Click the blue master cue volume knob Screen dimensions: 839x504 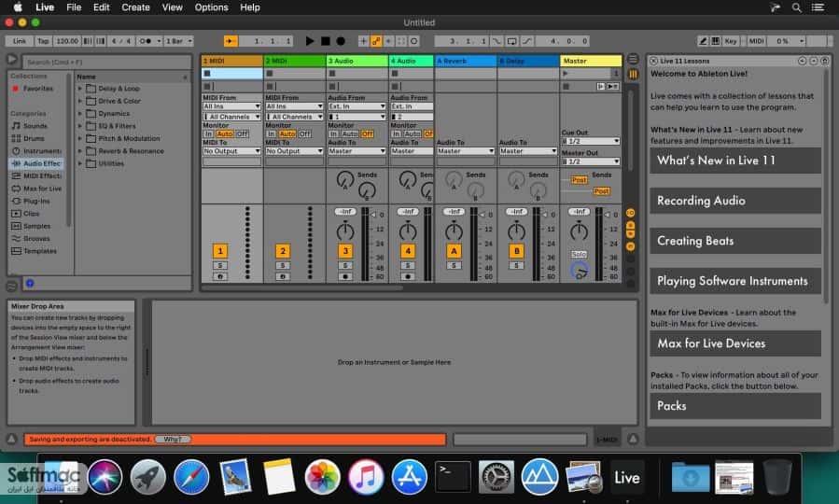click(x=579, y=271)
